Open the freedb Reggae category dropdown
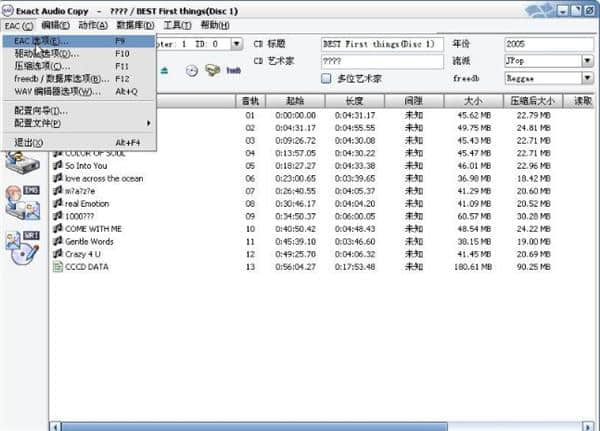 click(586, 78)
